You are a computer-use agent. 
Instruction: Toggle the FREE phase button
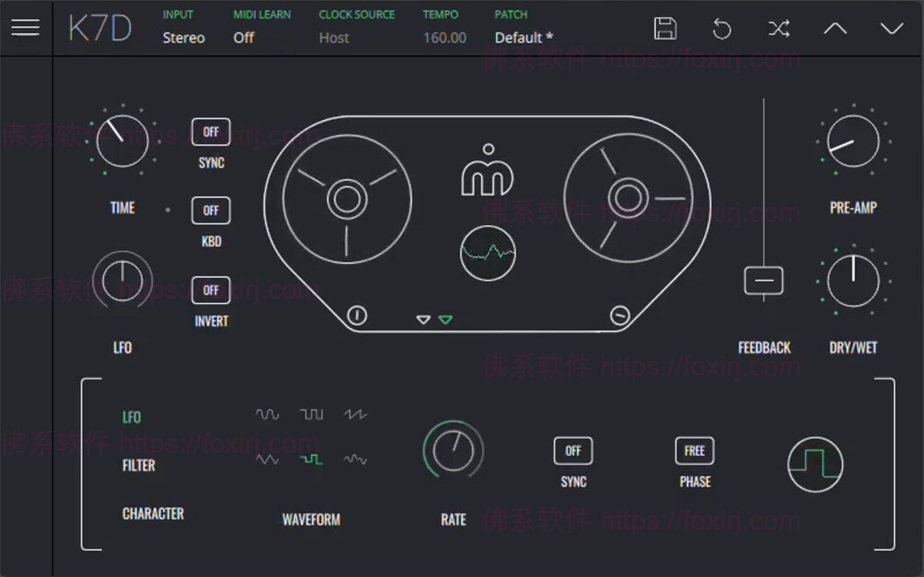coord(694,451)
